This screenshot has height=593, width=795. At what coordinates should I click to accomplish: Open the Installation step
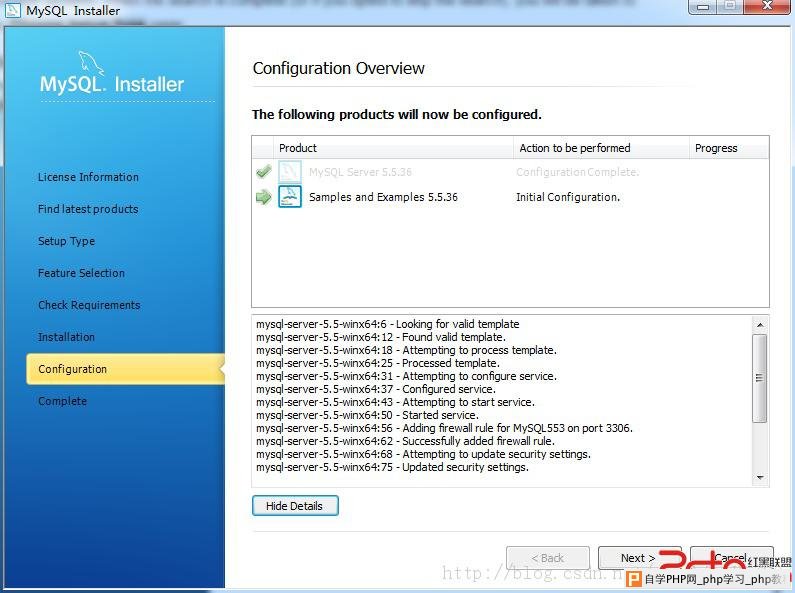[66, 337]
